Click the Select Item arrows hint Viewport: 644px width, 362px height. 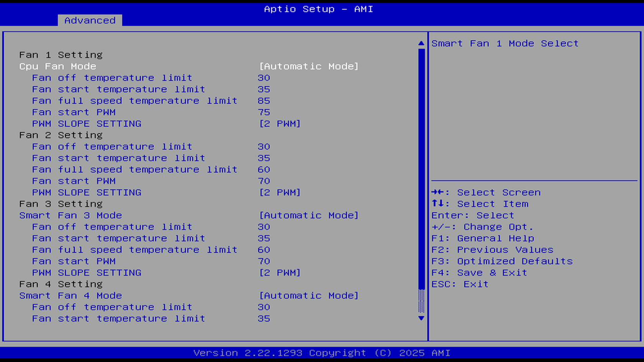pos(480,204)
